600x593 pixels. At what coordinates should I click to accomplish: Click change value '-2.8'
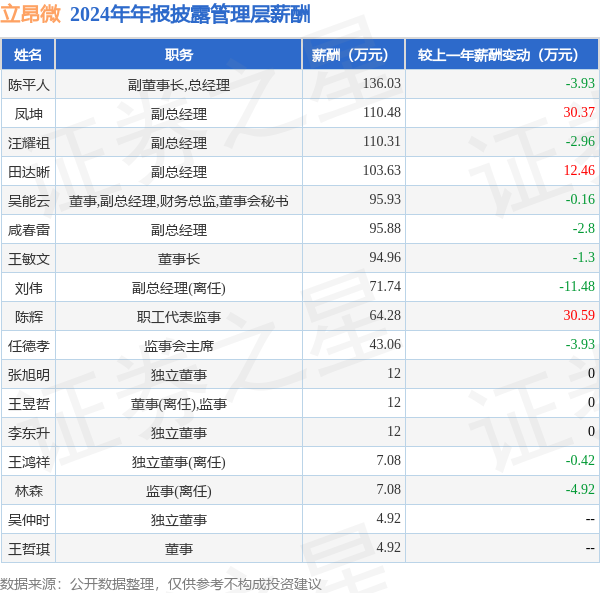coord(584,228)
